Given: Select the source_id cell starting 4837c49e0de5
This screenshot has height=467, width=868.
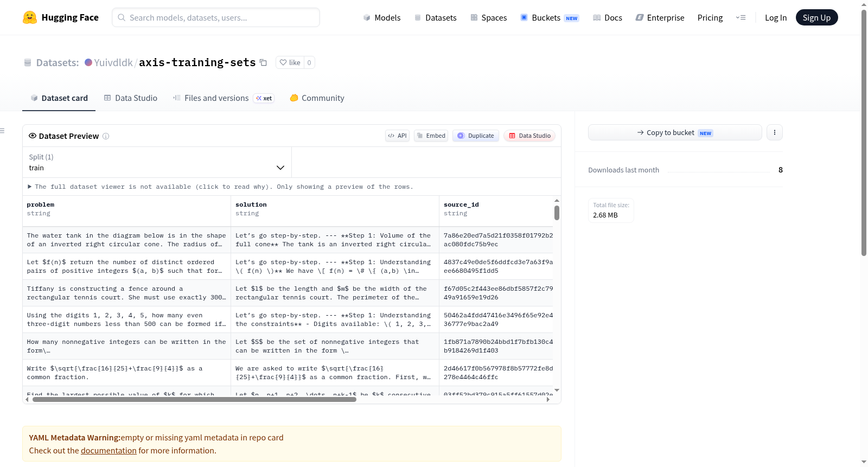Looking at the screenshot, I should 496,266.
